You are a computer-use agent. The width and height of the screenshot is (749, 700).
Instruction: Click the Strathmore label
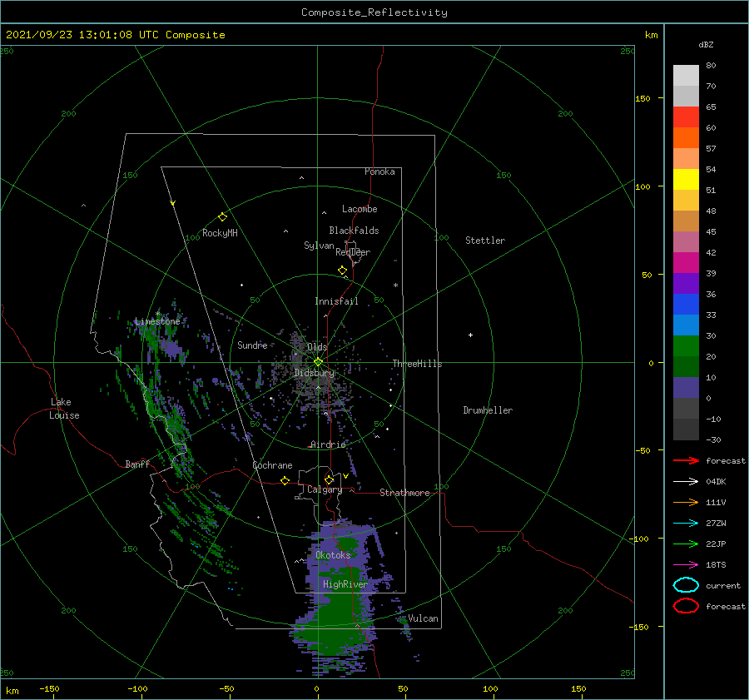404,493
